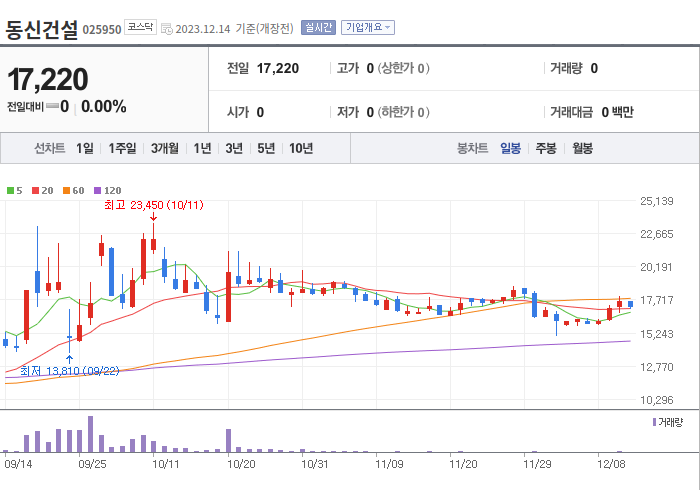The image size is (700, 490).
Task: Click the 10/20 date axis label
Action: pos(241,464)
